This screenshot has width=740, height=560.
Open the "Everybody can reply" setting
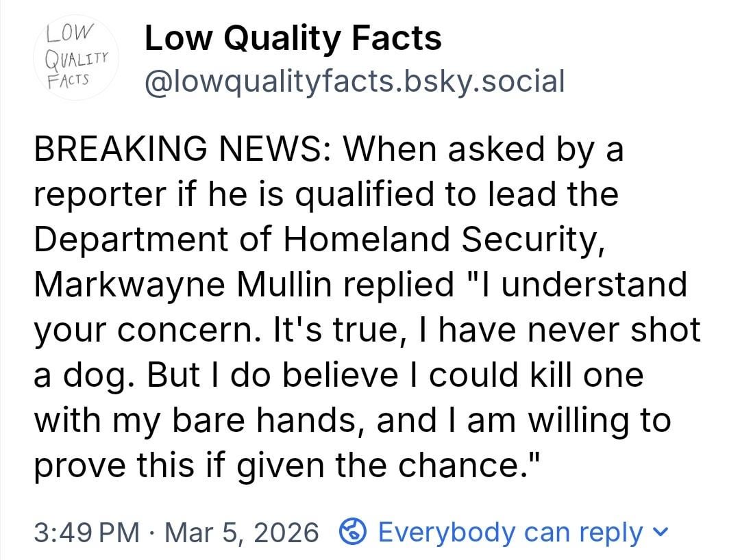click(x=510, y=532)
